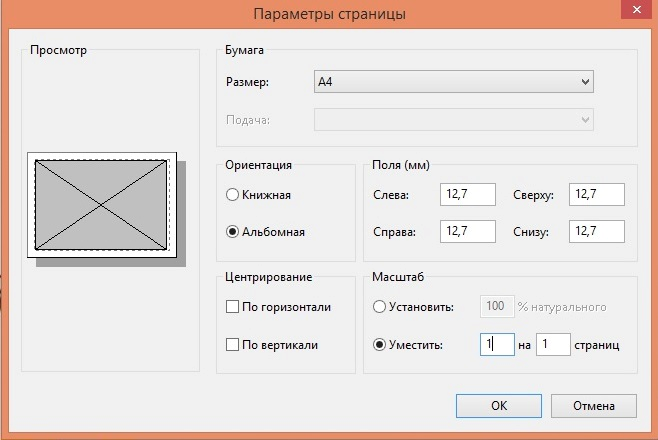Click the Слева margin field
658x440 pixels.
(x=467, y=195)
